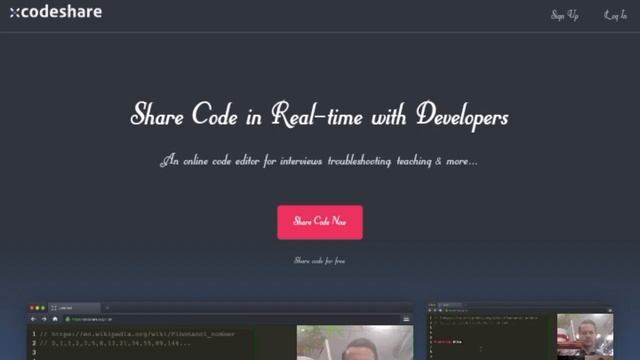Click the 'An online code editor' subtitle

coord(319,161)
